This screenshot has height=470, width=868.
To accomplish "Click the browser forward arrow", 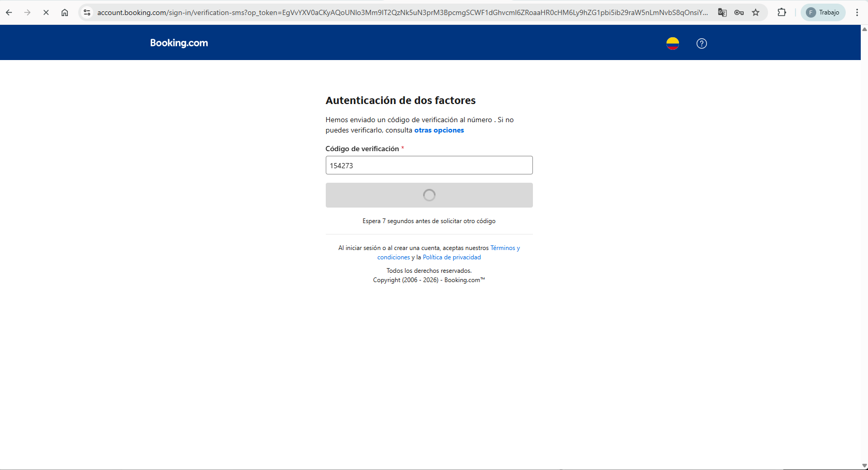I will pos(27,12).
